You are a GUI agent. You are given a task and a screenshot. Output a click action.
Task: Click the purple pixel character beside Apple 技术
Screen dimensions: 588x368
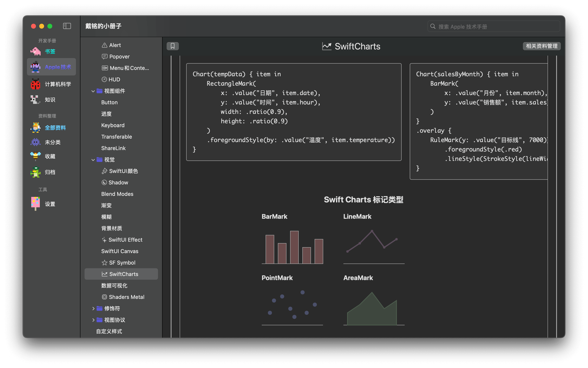point(36,67)
